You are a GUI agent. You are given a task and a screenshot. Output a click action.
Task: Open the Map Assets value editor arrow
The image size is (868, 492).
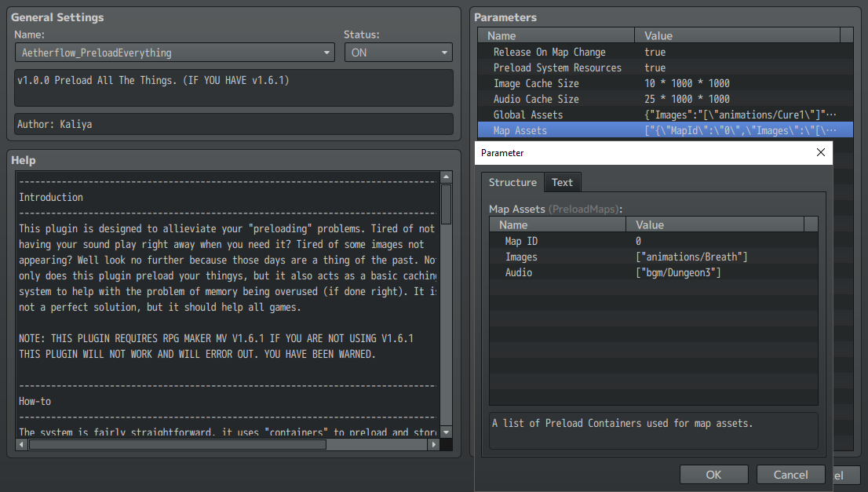click(x=845, y=130)
